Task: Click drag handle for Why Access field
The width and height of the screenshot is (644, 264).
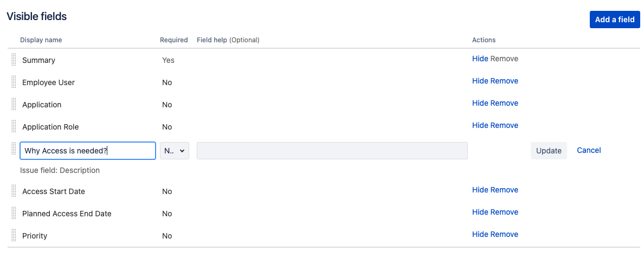Action: (x=14, y=150)
